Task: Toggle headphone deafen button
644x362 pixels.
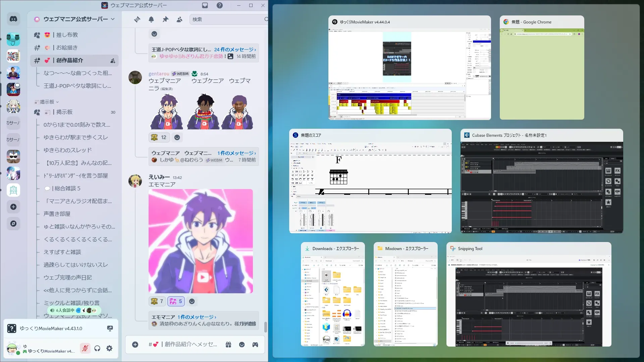Action: (97, 348)
